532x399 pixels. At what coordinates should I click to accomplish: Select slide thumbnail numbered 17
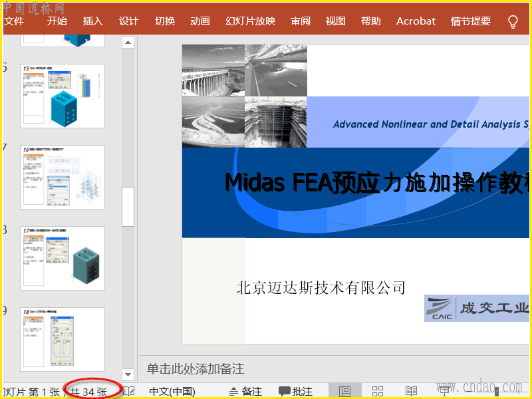tap(63, 258)
